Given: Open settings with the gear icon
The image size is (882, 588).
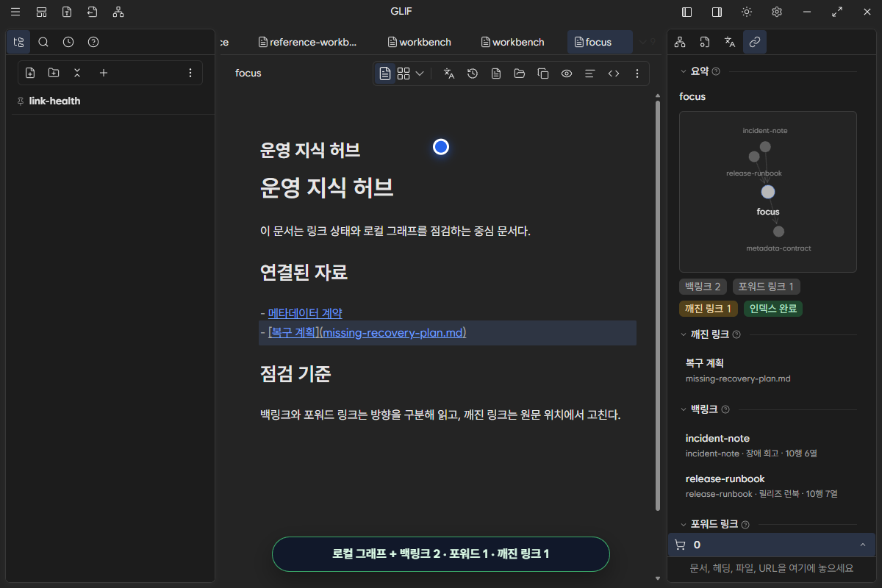Looking at the screenshot, I should click(x=777, y=12).
